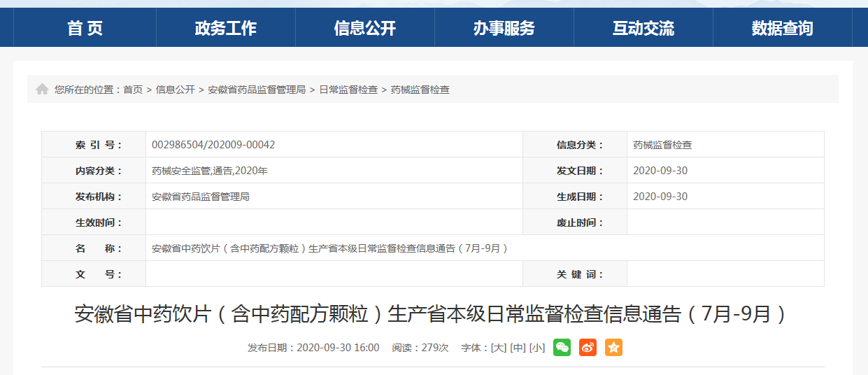Set font size to small [小]
The height and width of the screenshot is (375, 868).
point(537,348)
